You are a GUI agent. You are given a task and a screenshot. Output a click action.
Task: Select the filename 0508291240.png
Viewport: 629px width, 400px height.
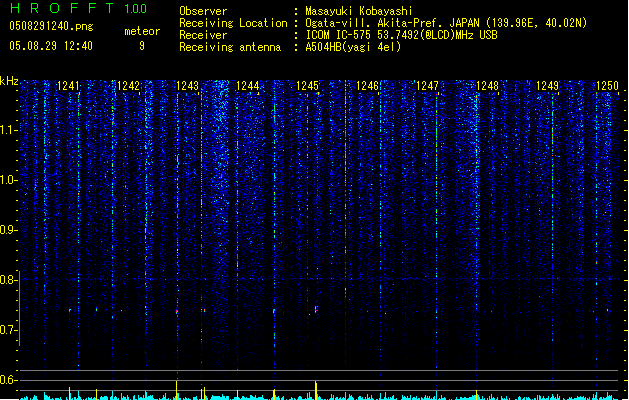51,27
